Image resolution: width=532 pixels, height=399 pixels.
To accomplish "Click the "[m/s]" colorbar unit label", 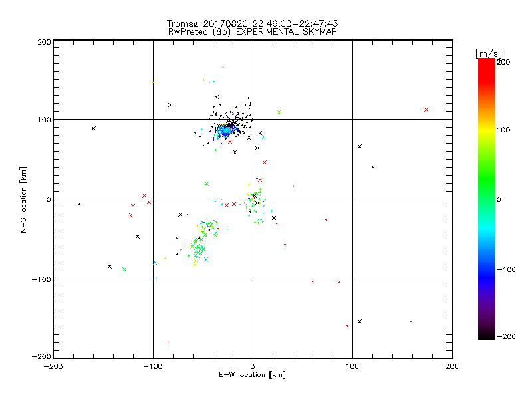I will [489, 53].
